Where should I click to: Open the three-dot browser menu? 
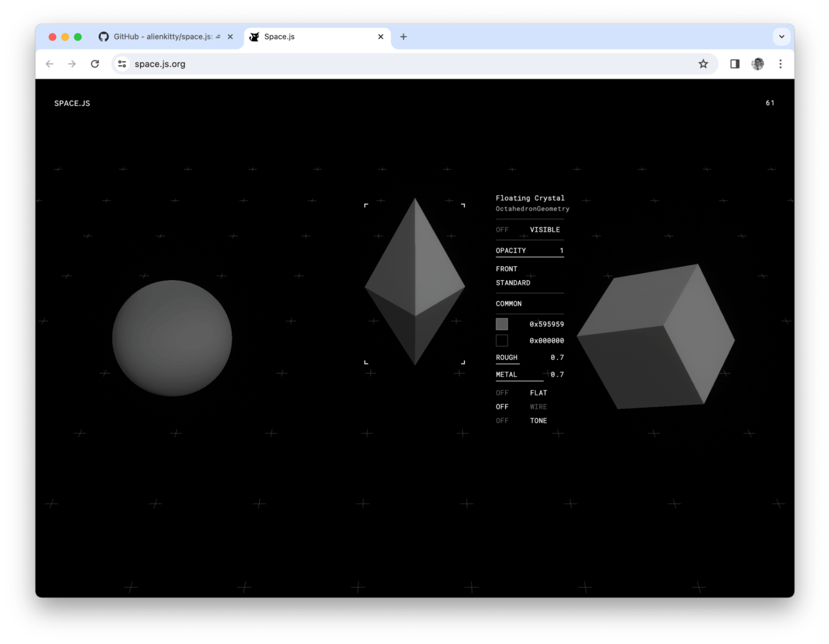click(x=780, y=64)
